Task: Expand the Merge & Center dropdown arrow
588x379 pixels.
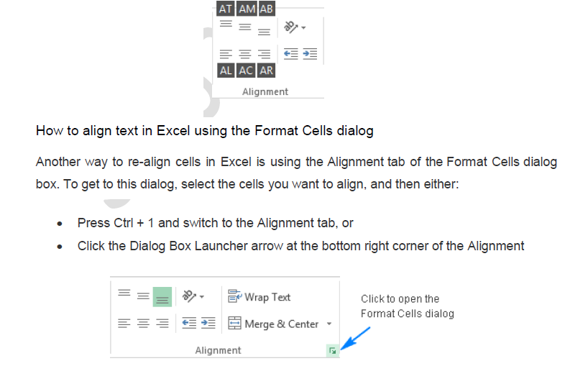Action: [329, 324]
